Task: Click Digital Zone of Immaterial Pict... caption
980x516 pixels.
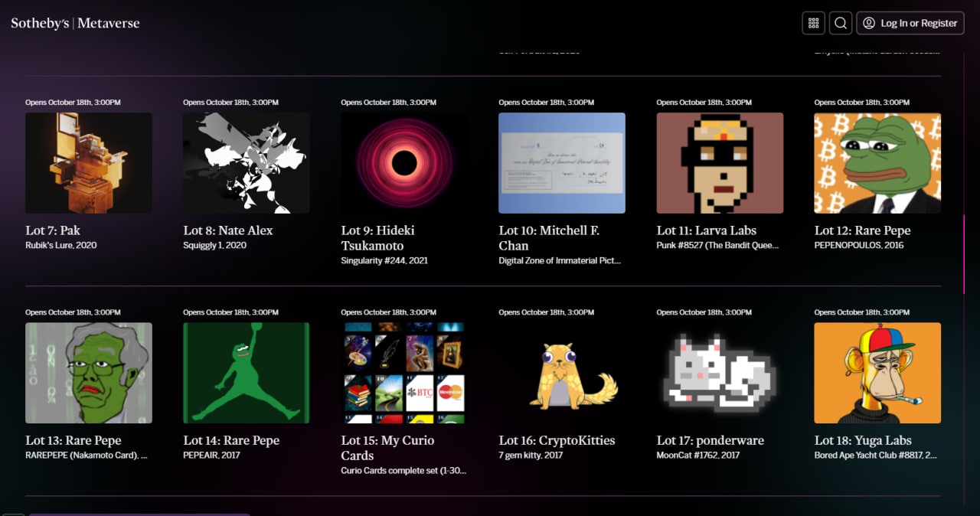Action: tap(560, 260)
